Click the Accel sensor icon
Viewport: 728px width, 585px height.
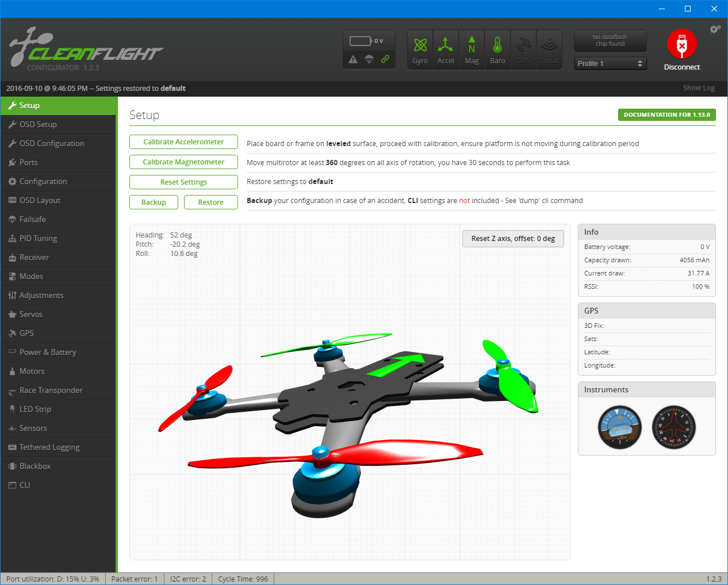point(446,49)
